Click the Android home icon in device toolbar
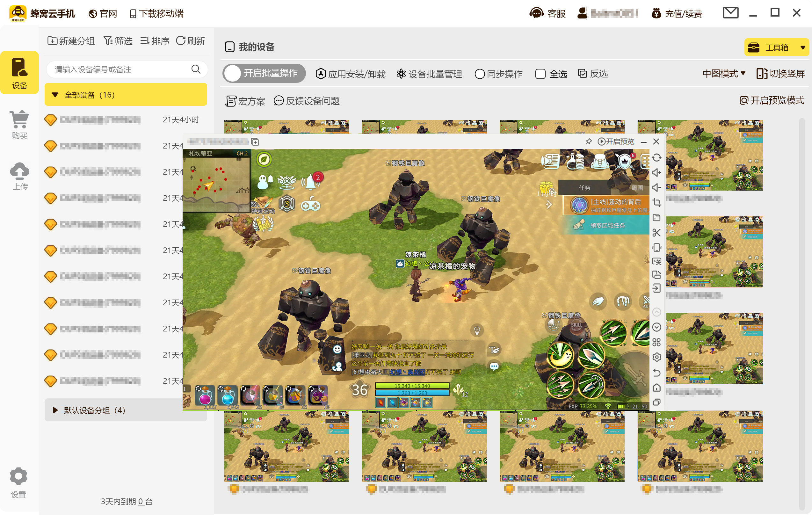 656,387
